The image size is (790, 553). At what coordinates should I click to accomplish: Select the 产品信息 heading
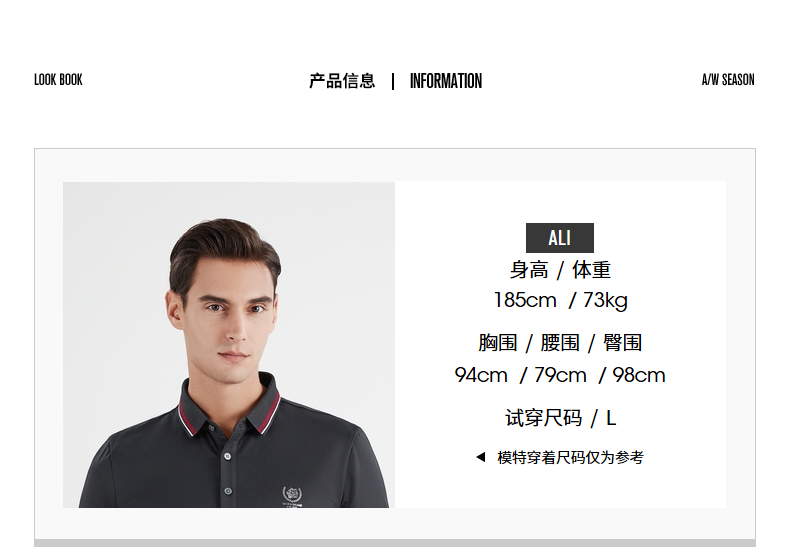[342, 81]
